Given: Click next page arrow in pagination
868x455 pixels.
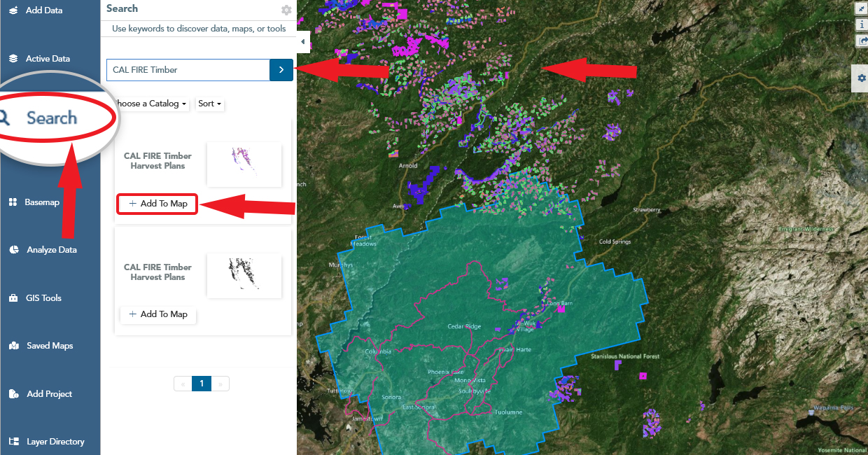Looking at the screenshot, I should coord(220,384).
